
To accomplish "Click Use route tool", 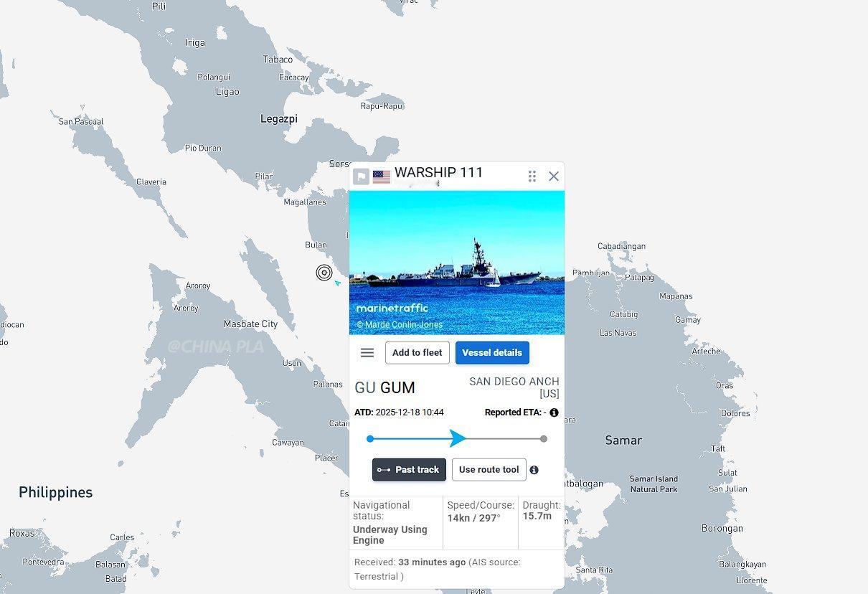I will (489, 470).
